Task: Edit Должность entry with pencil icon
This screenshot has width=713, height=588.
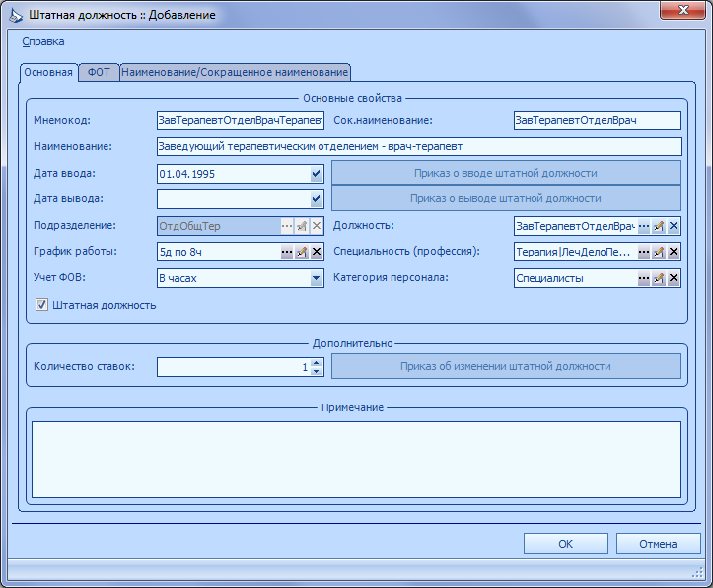Action: [659, 226]
